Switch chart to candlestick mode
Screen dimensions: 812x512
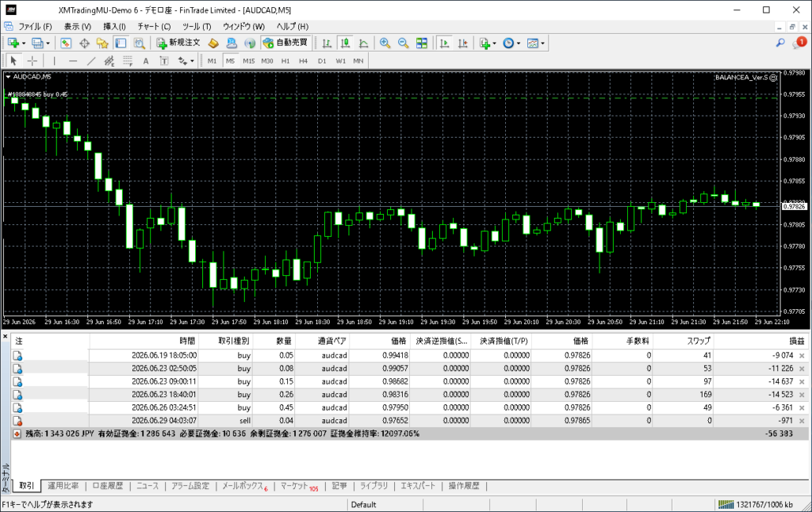click(x=345, y=43)
